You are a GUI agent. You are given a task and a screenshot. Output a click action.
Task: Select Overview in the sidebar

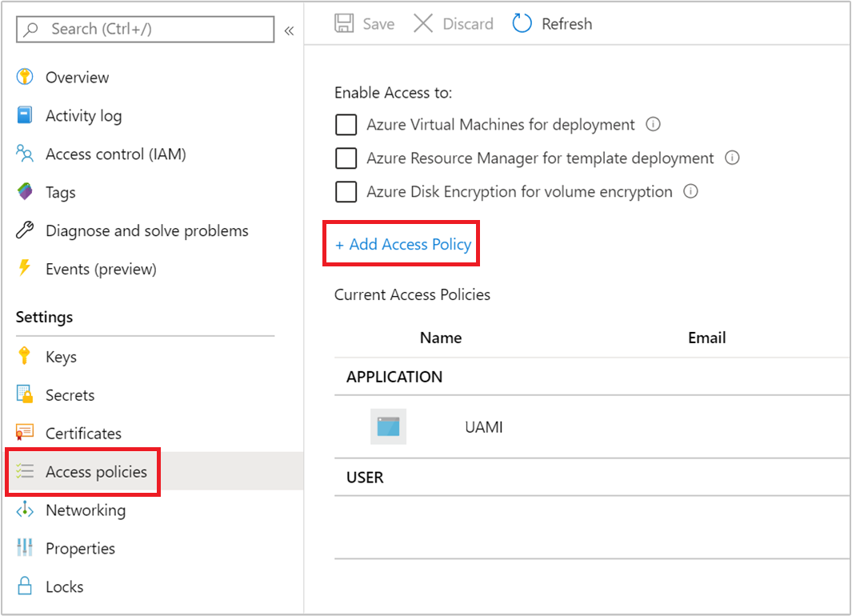76,77
